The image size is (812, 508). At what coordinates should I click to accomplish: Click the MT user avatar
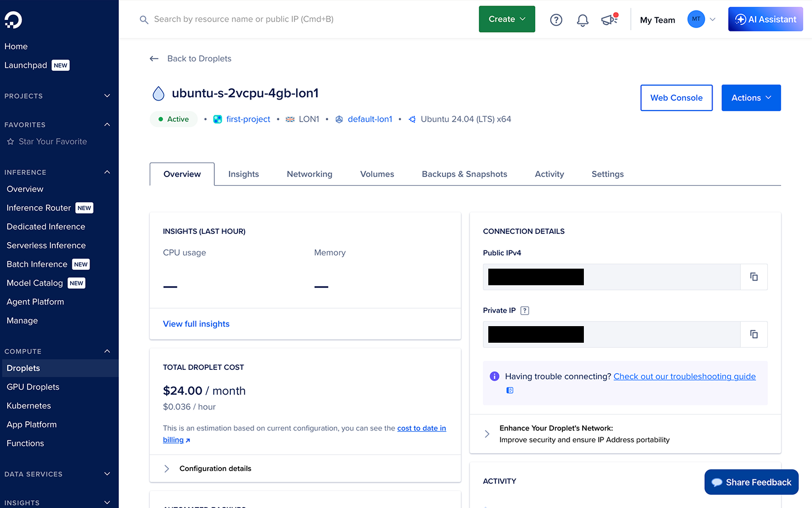pos(696,19)
